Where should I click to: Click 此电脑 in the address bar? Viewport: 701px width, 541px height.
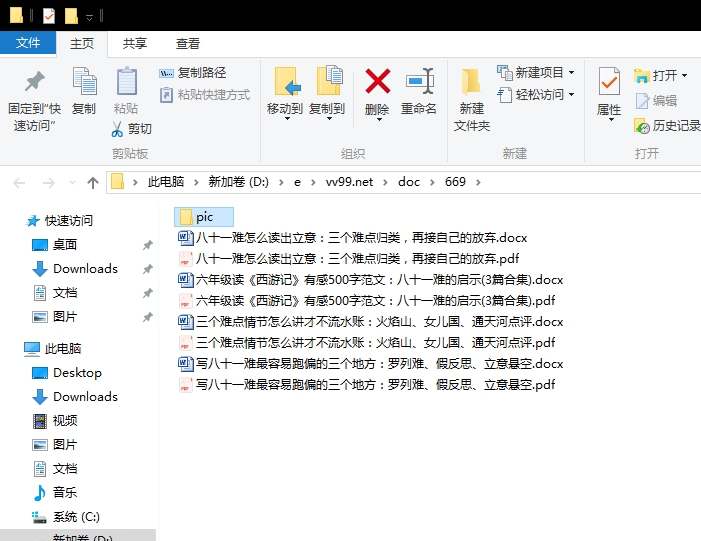point(166,182)
